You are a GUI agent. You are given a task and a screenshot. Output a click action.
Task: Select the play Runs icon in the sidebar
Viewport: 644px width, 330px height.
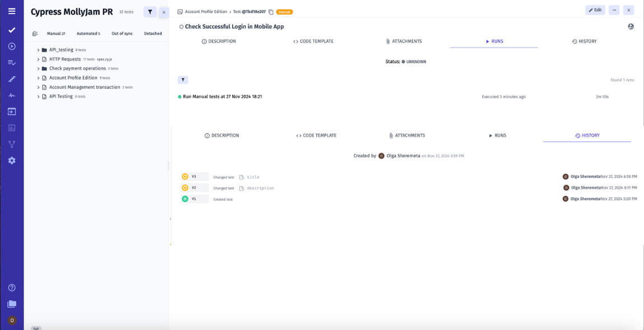(x=11, y=46)
